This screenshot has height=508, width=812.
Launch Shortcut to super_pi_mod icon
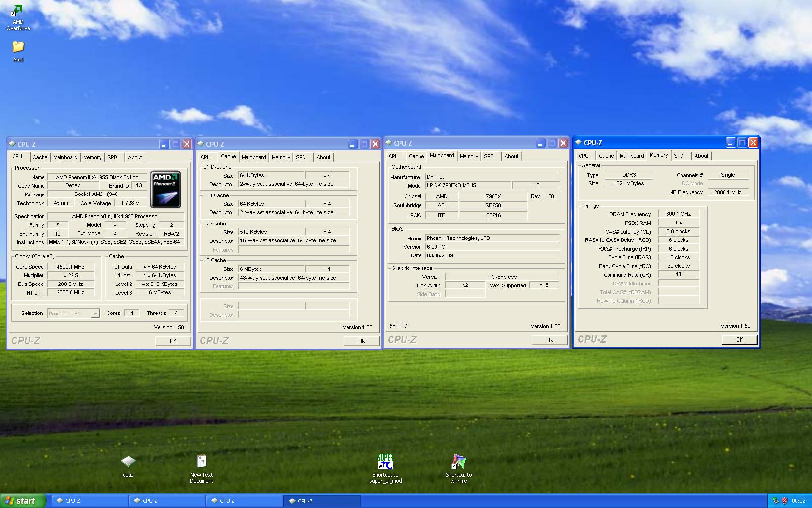coord(386,469)
